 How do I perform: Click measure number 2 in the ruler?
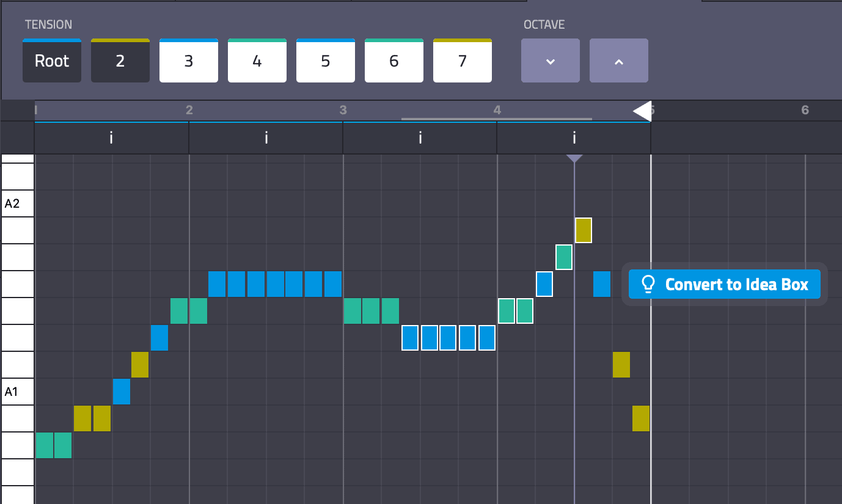189,111
